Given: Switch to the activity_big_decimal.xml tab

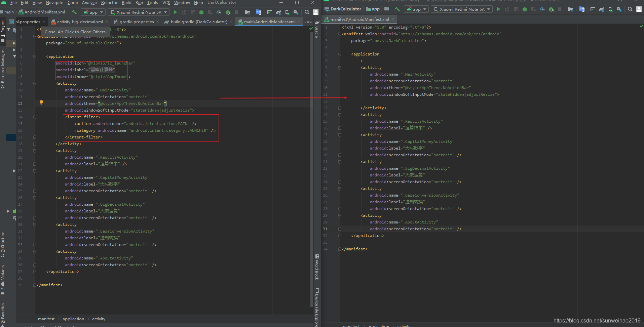Looking at the screenshot, I should (x=80, y=22).
